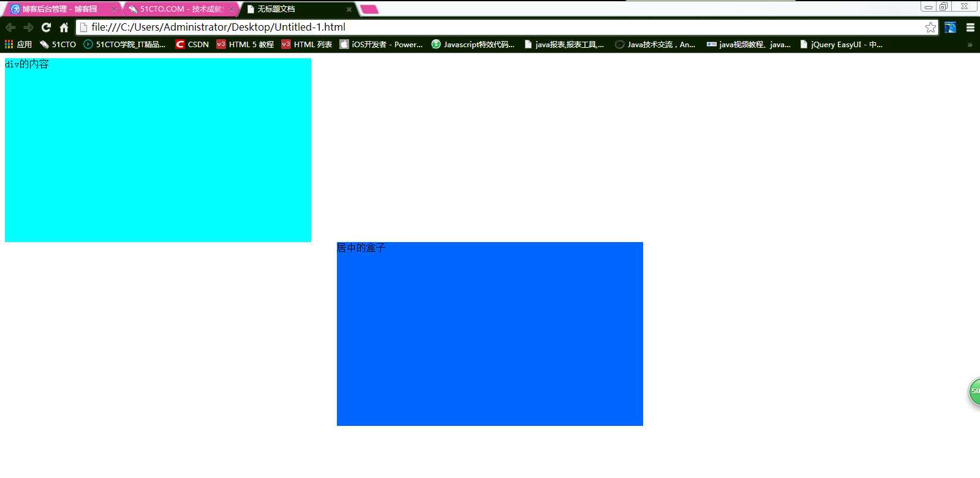Screen dimensions: 980x478
Task: Reload the current page
Action: tap(46, 27)
